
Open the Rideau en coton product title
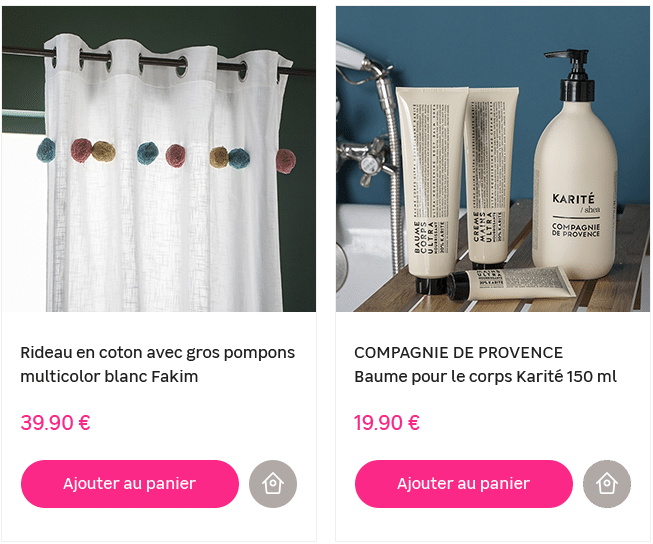157,364
